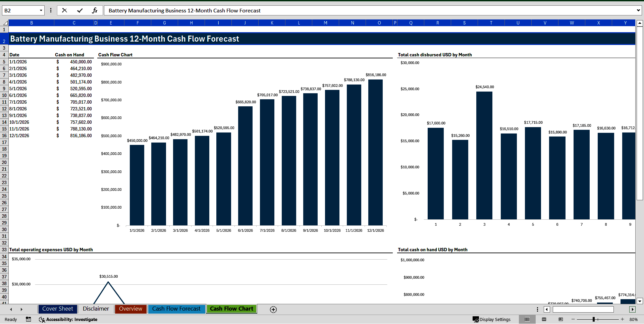Switch to the Overview sheet tab
Screen dimensions: 644x324
point(130,309)
